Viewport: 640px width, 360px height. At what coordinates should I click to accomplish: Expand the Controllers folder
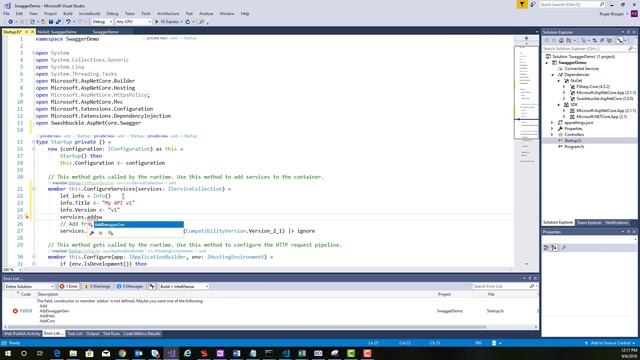tap(552, 135)
